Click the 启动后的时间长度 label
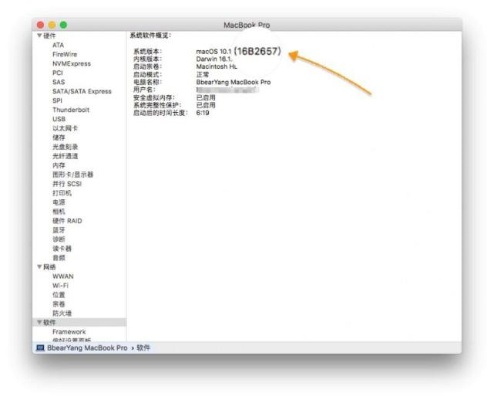Viewport: 494px width, 400px height. [160, 113]
